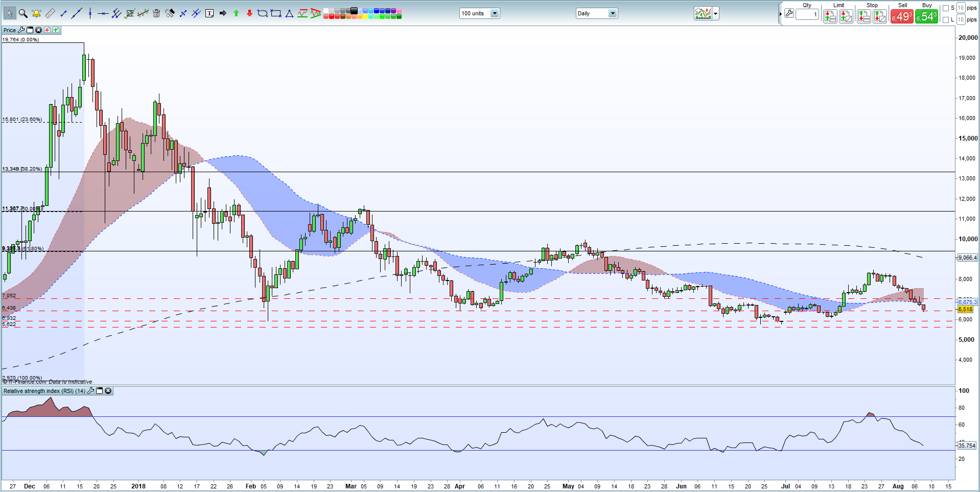This screenshot has height=492, width=980.
Task: Click the Price panel label
Action: tap(10, 30)
